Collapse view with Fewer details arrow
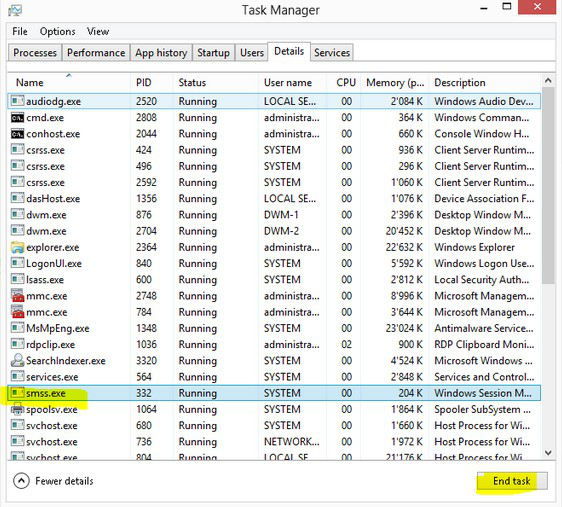 pos(21,481)
